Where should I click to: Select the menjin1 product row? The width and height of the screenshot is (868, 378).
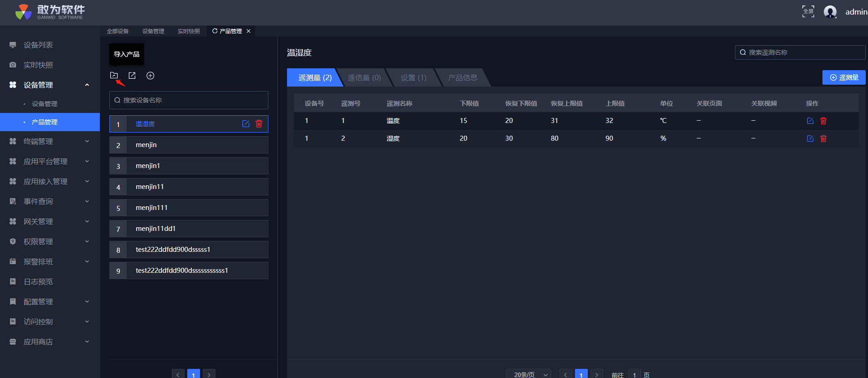click(189, 166)
